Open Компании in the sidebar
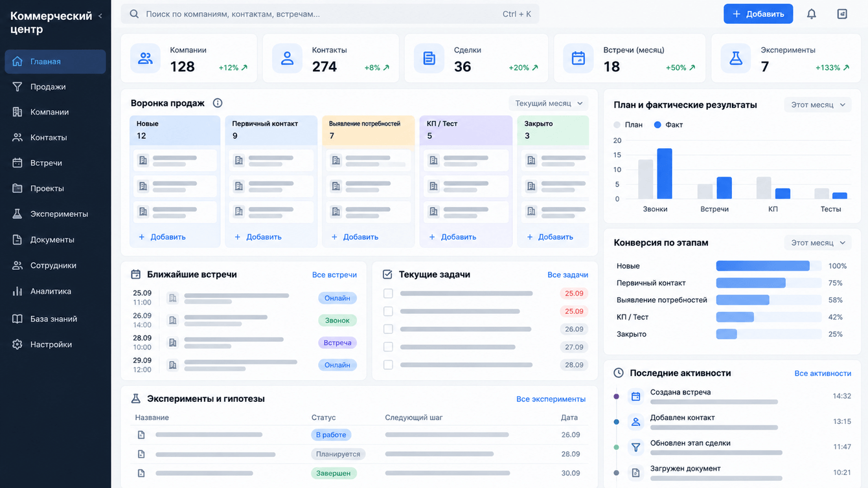868x488 pixels. click(55, 112)
